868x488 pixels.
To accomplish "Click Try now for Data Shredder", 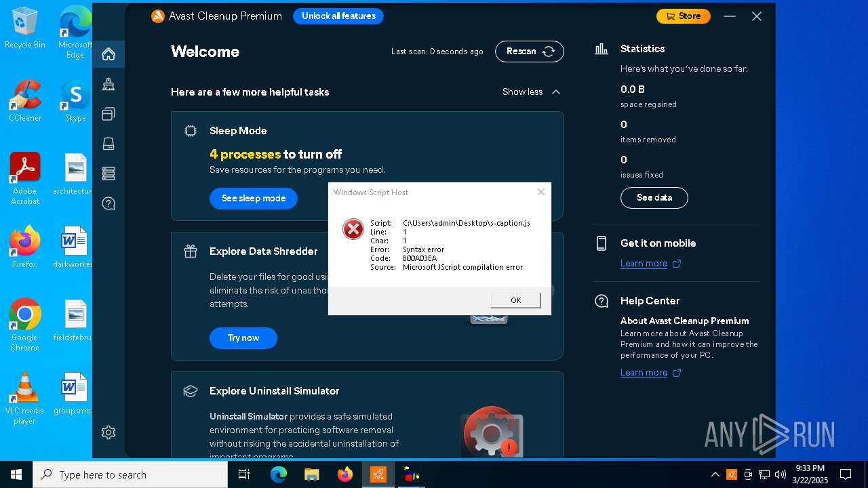I will (243, 338).
